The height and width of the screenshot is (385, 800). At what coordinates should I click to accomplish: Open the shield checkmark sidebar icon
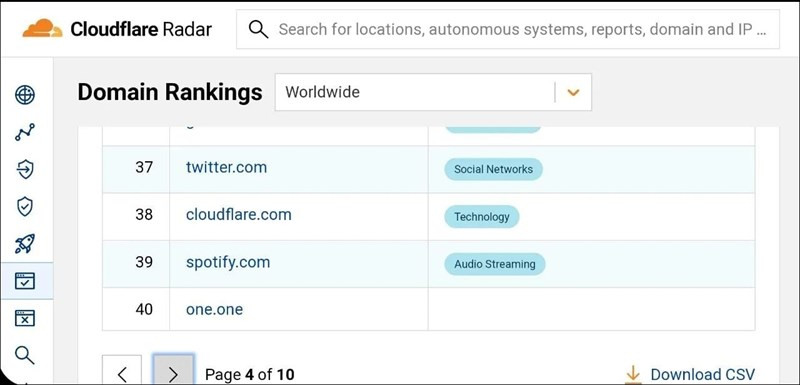(x=25, y=207)
